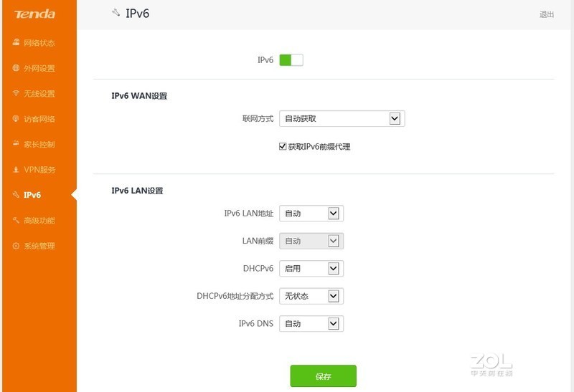The image size is (574, 392).
Task: Go to 外网设置 menu page
Action: coord(39,68)
